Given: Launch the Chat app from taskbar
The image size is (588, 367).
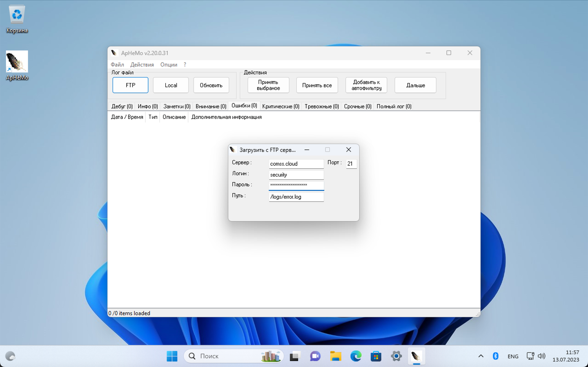Looking at the screenshot, I should [x=315, y=356].
